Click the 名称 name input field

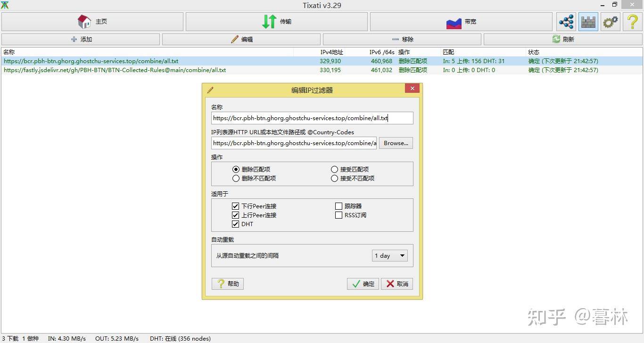coord(312,118)
